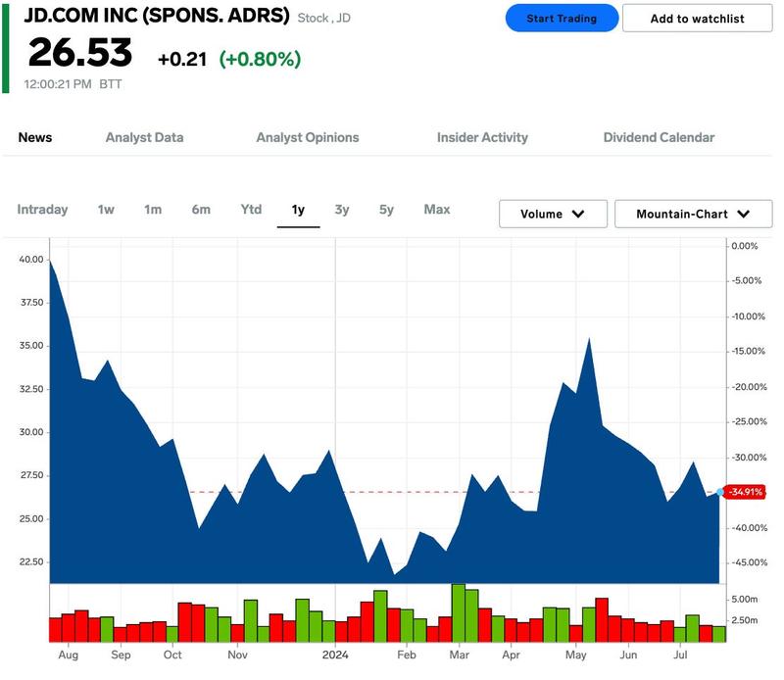The image size is (784, 680).
Task: Click the Aug label on the time axis
Action: click(x=69, y=655)
